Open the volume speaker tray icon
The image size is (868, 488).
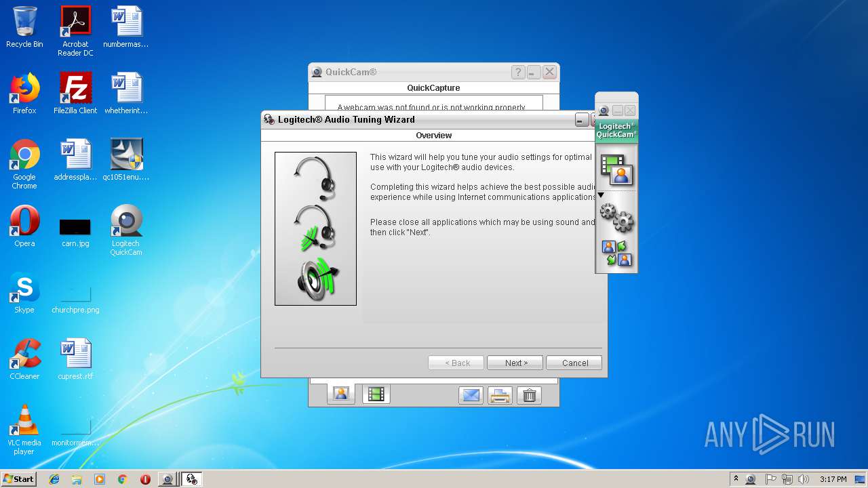pos(804,479)
